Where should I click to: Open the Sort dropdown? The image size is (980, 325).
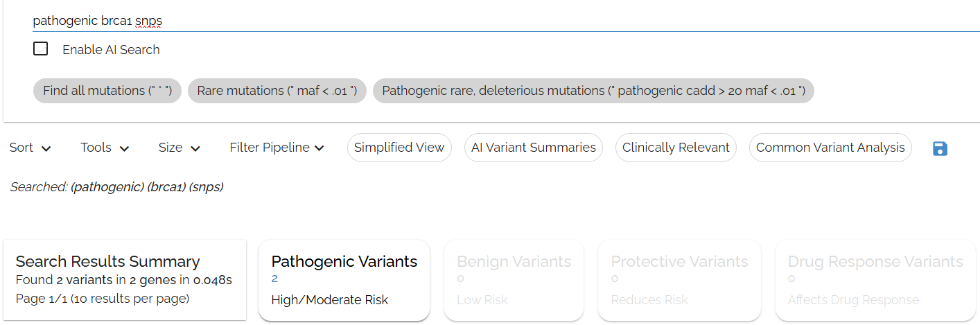click(30, 148)
